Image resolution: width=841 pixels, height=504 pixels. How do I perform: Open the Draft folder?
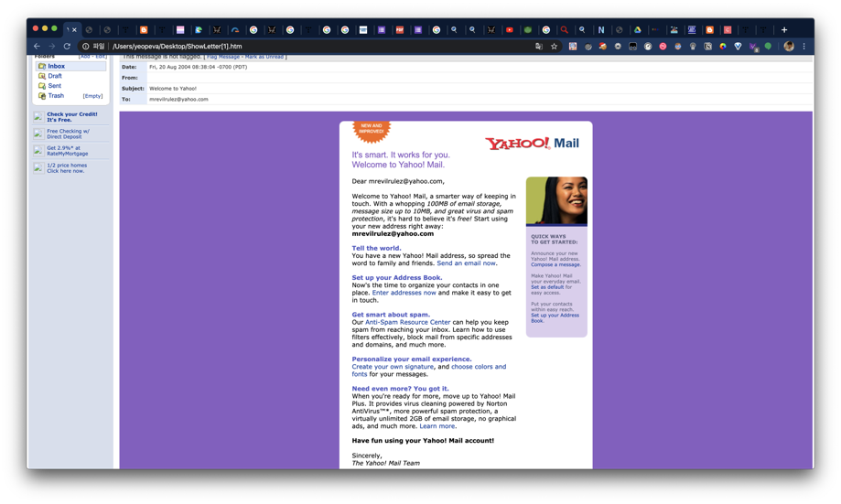pyautogui.click(x=55, y=76)
